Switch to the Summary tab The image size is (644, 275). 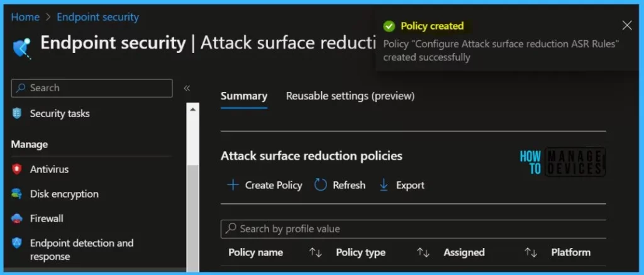[244, 96]
